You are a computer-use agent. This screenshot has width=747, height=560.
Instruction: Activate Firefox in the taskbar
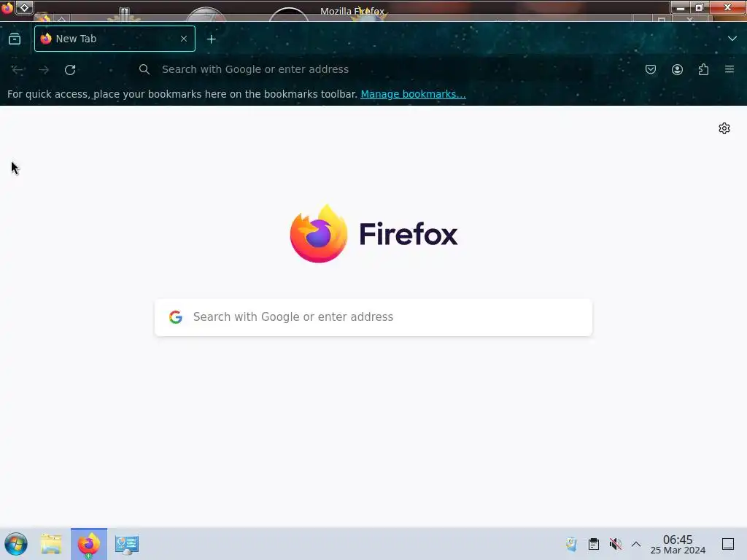click(89, 544)
